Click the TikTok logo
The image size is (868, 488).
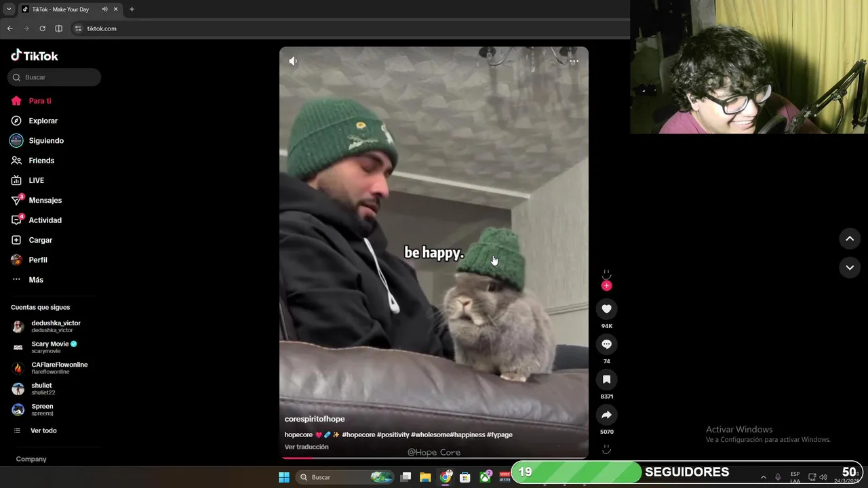[x=35, y=56]
